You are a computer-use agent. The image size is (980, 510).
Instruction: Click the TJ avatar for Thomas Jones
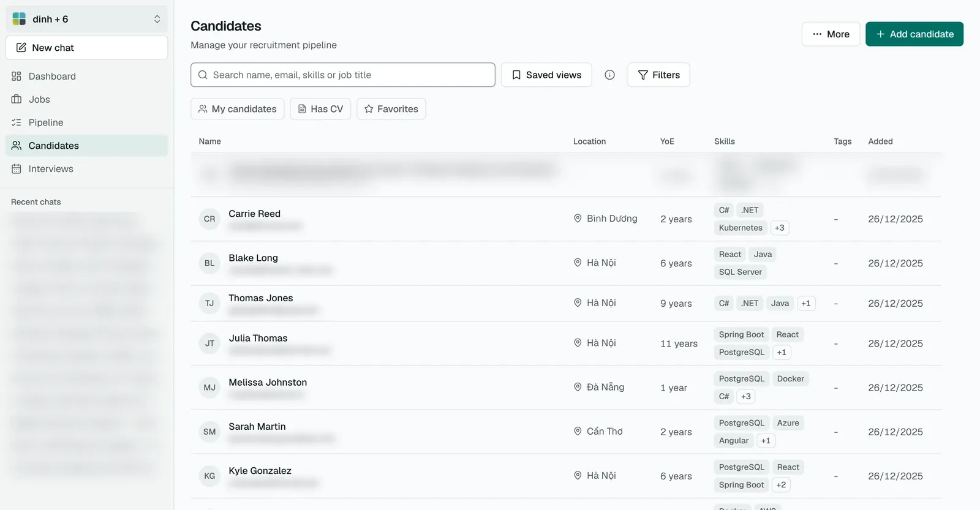click(x=209, y=303)
